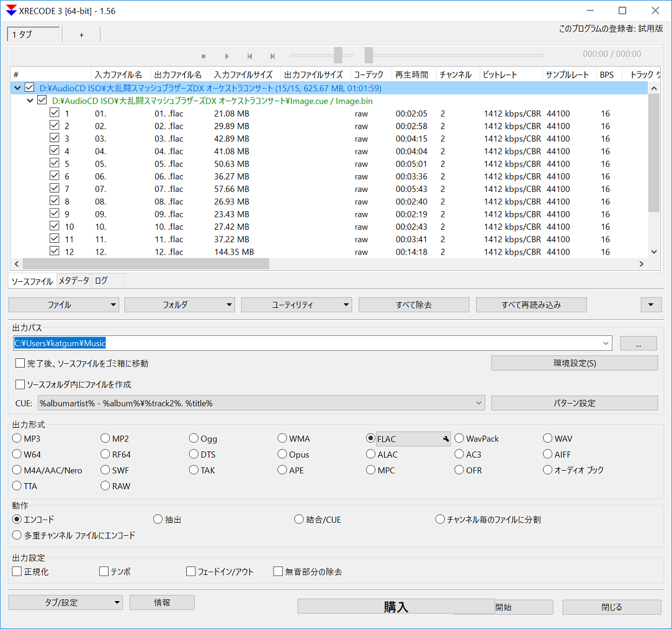Open the ログ tab
The width and height of the screenshot is (672, 629).
point(101,281)
